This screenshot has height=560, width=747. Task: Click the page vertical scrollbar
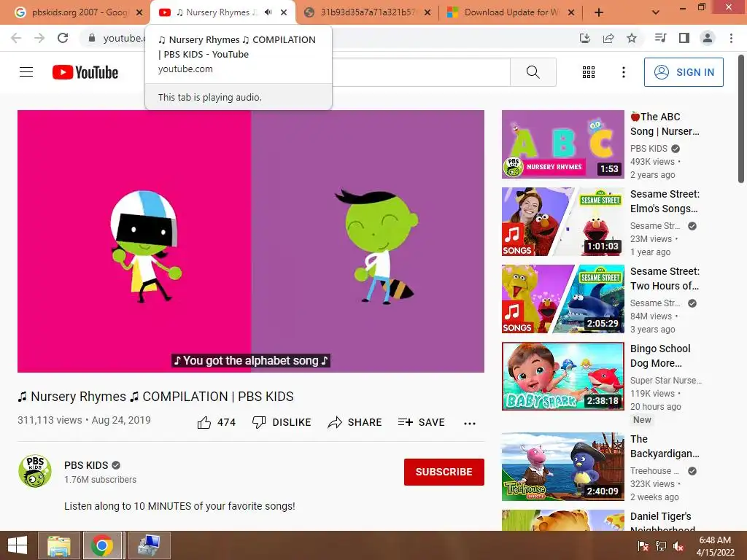click(x=741, y=119)
